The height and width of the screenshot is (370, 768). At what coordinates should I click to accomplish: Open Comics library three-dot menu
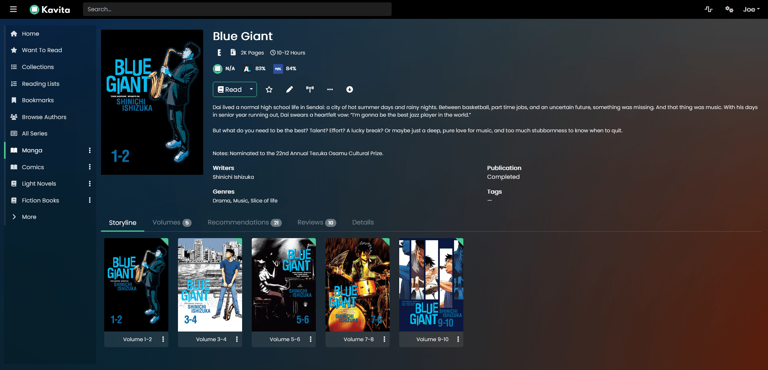tap(89, 167)
